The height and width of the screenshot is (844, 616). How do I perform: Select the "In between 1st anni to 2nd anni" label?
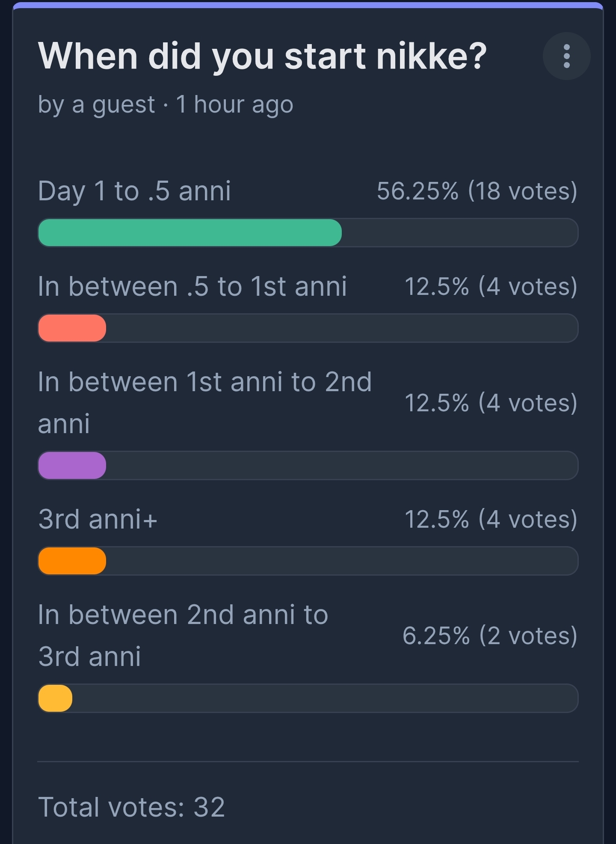pos(204,402)
